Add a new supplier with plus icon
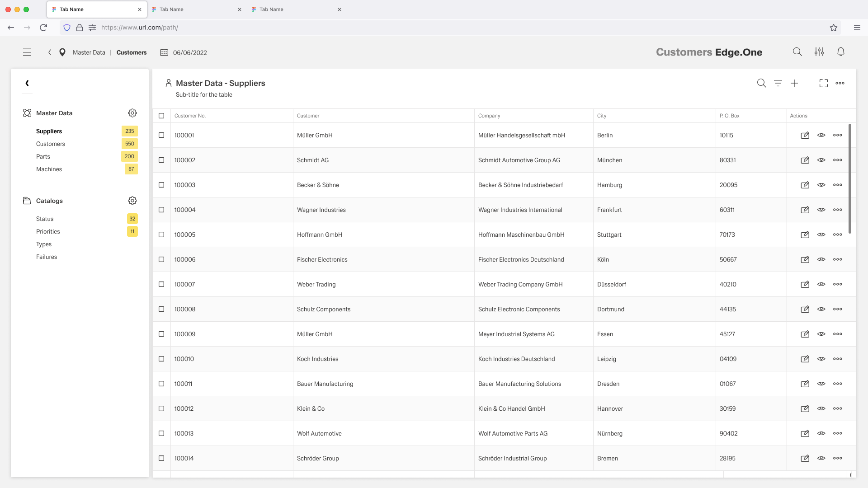Image resolution: width=868 pixels, height=488 pixels. click(x=794, y=83)
